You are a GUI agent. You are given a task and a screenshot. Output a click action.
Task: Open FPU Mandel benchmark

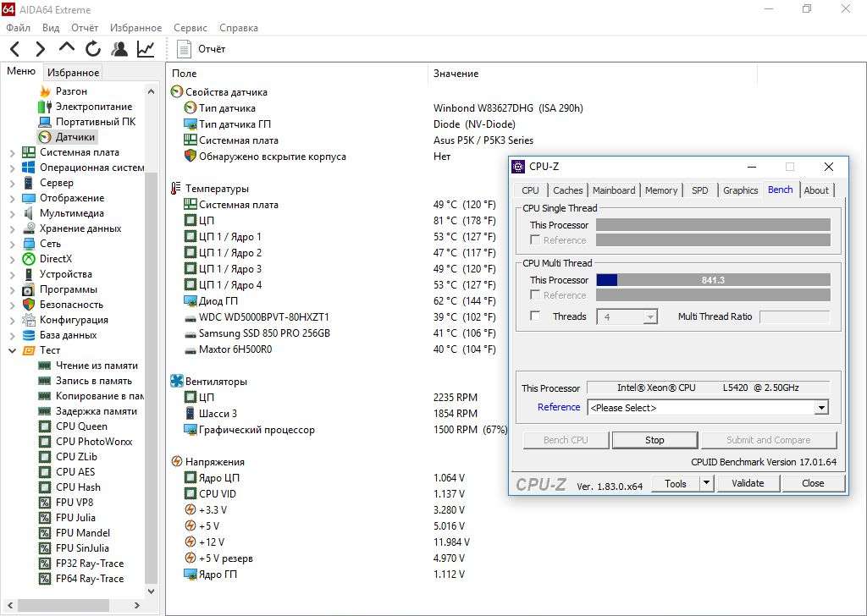click(75, 533)
